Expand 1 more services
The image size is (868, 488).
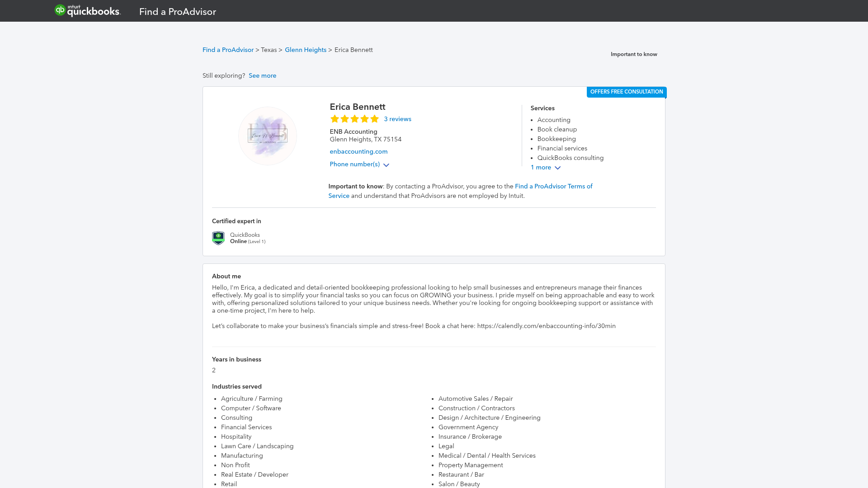[541, 168]
